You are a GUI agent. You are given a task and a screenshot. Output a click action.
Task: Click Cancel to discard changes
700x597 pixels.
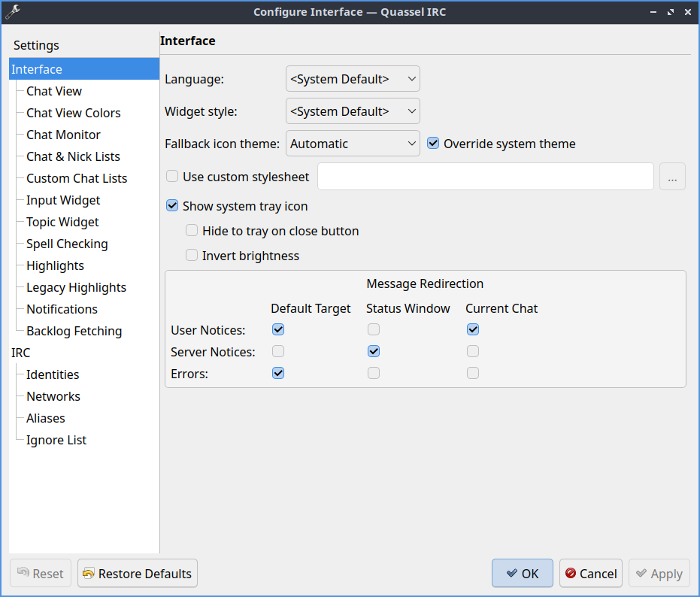pyautogui.click(x=590, y=574)
